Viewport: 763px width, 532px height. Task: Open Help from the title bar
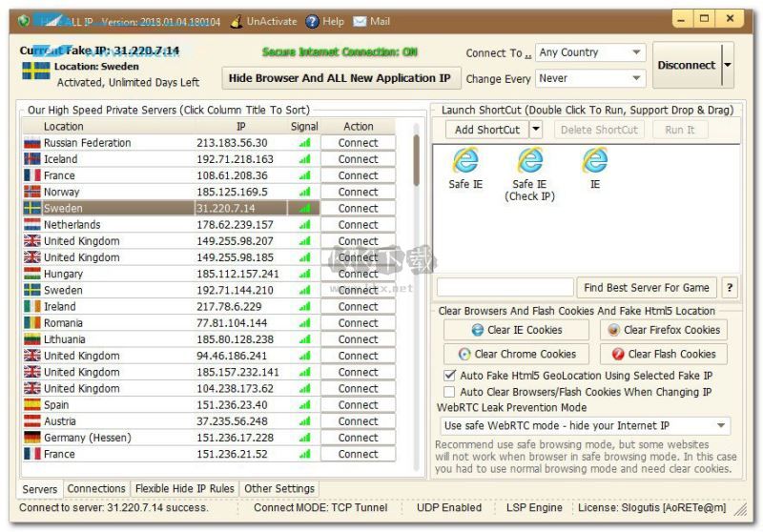(x=324, y=22)
